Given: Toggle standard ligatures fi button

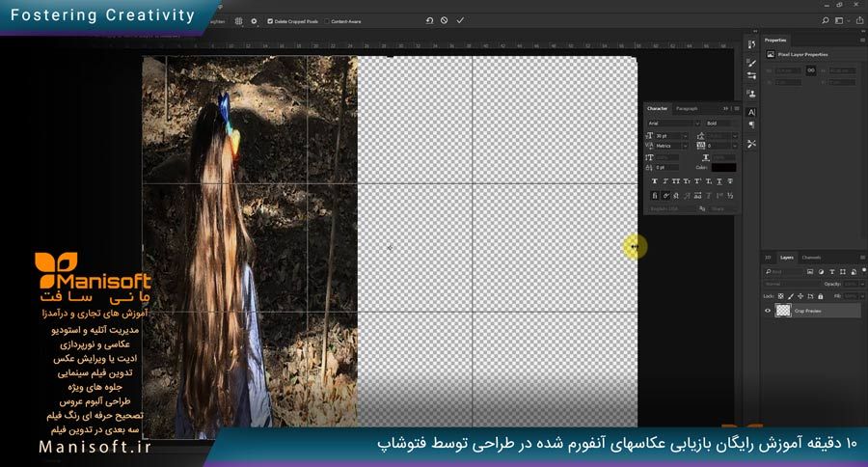Looking at the screenshot, I should pyautogui.click(x=654, y=196).
